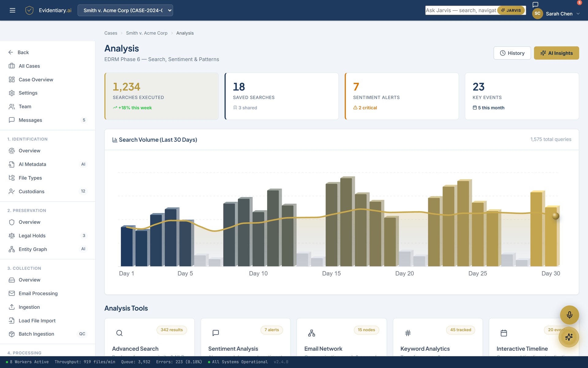Click the Back arrow icon
Image resolution: width=588 pixels, height=368 pixels.
tap(11, 52)
